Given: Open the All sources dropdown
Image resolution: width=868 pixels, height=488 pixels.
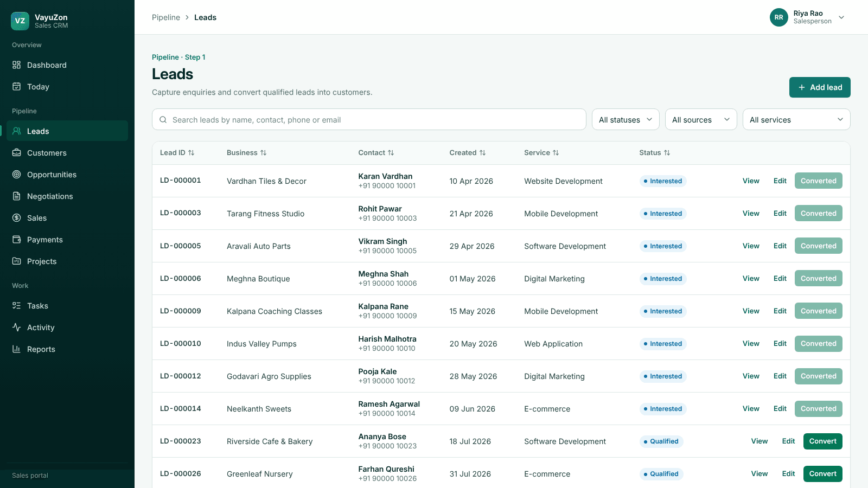Looking at the screenshot, I should tap(701, 120).
